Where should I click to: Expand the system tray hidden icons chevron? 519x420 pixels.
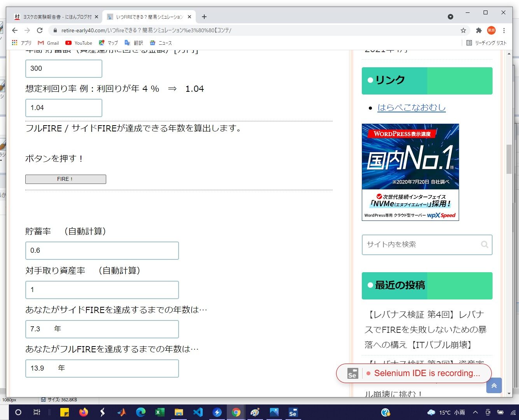(475, 412)
